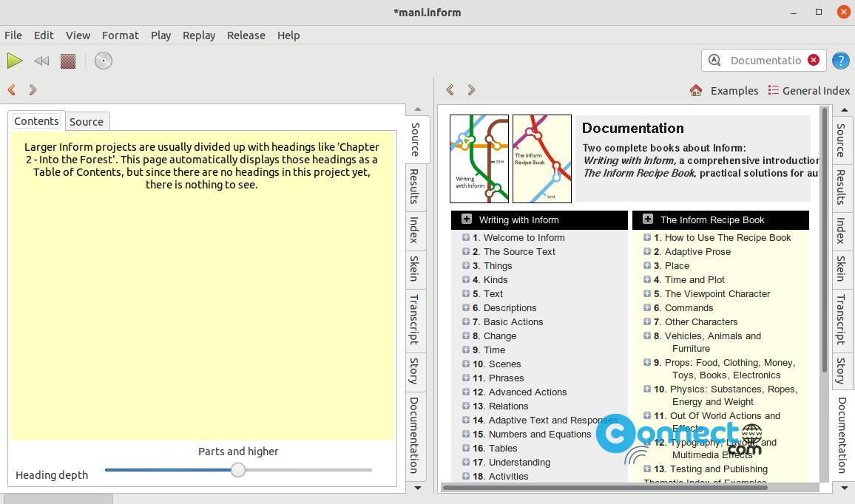Open the Format menu
The image size is (855, 504).
tap(121, 35)
